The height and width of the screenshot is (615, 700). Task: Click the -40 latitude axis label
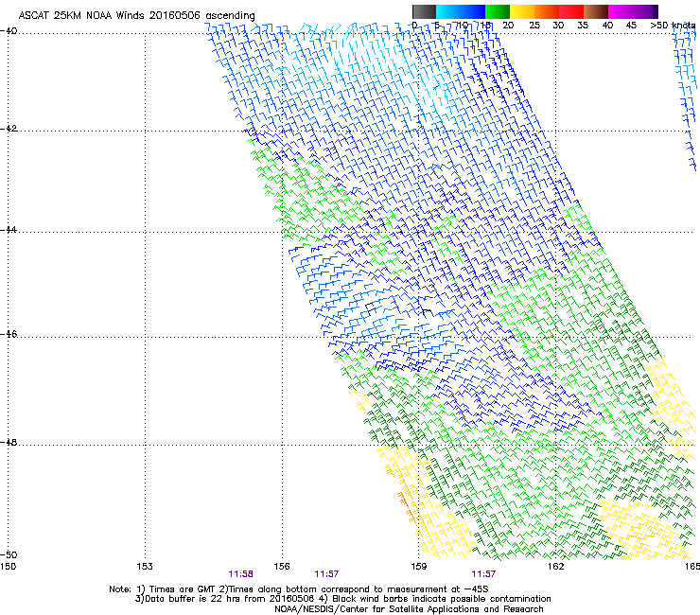coord(9,31)
